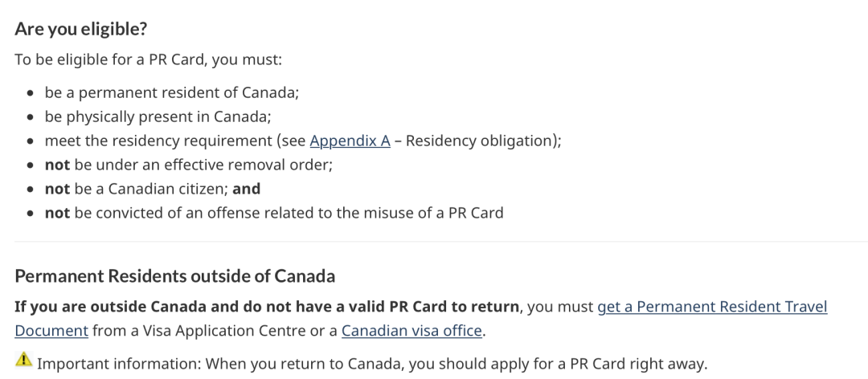868x379 pixels.
Task: Click the 'Are you eligible?' heading
Action: tap(80, 28)
